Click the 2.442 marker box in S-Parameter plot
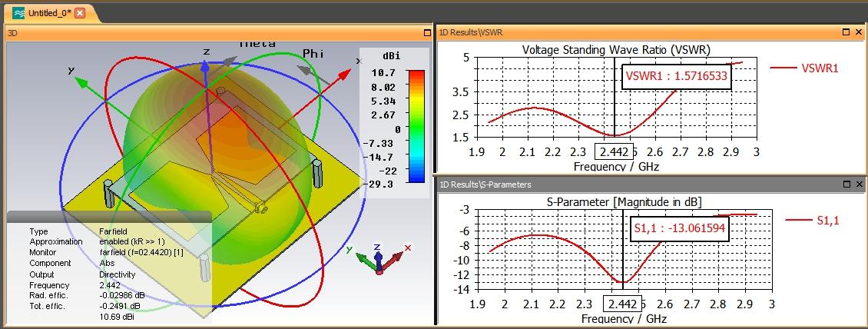The image size is (868, 329). 622,304
